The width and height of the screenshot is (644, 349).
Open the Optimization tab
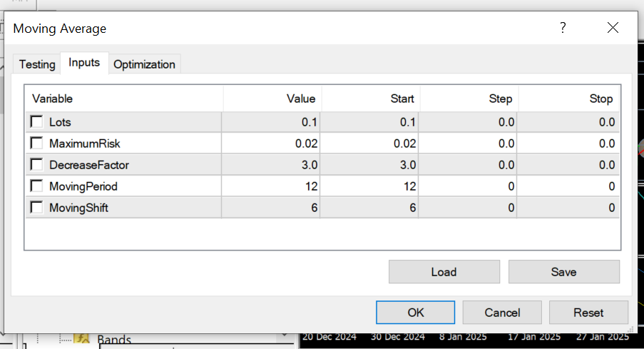click(144, 64)
